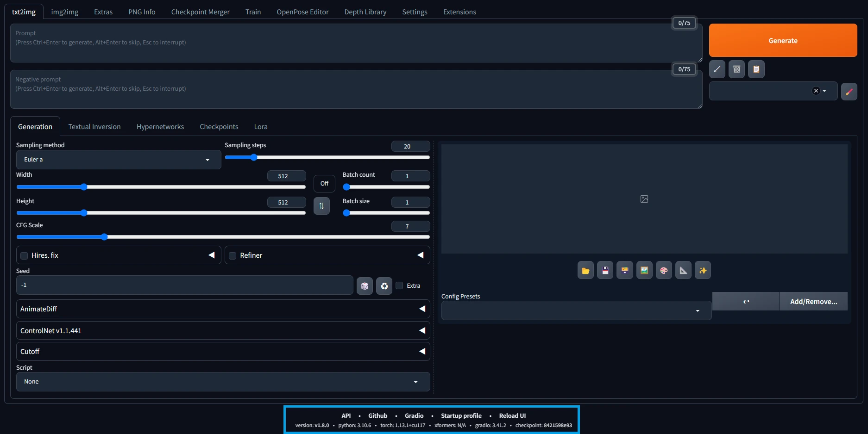
Task: Click the orange Generate button
Action: click(783, 41)
